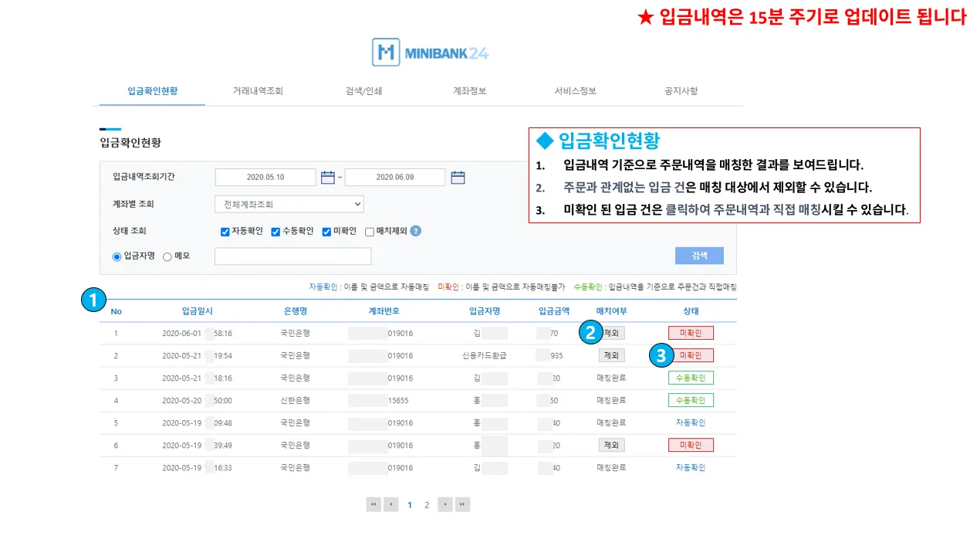Click the end date field 2020.06.09
The image size is (980, 546).
coord(395,178)
